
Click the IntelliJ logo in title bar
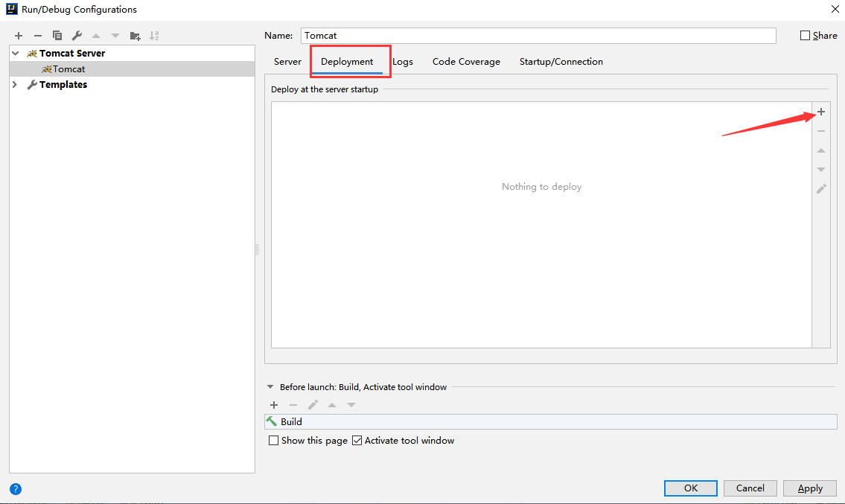point(11,9)
